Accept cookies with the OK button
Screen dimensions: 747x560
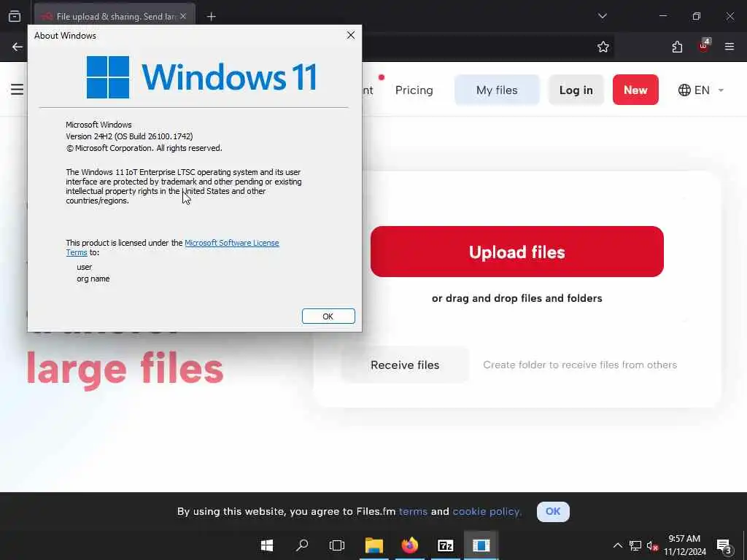553,511
